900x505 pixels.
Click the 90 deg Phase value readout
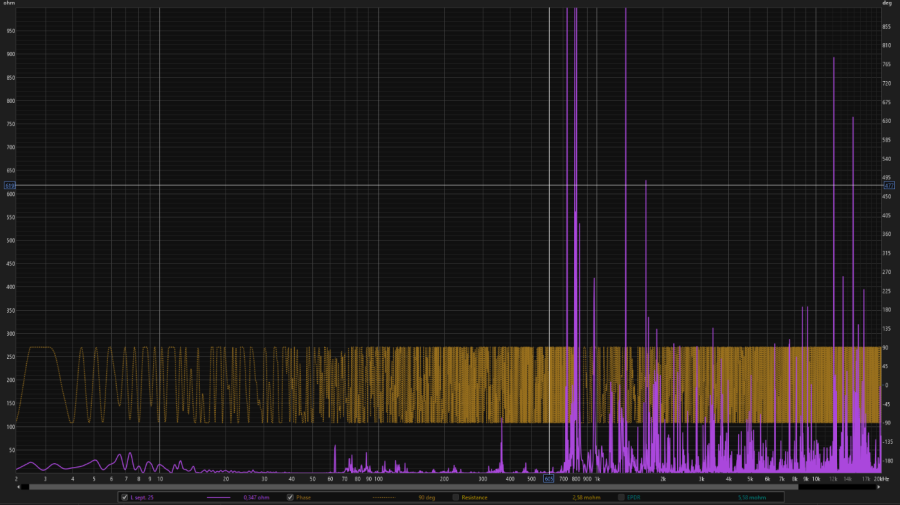coord(426,498)
